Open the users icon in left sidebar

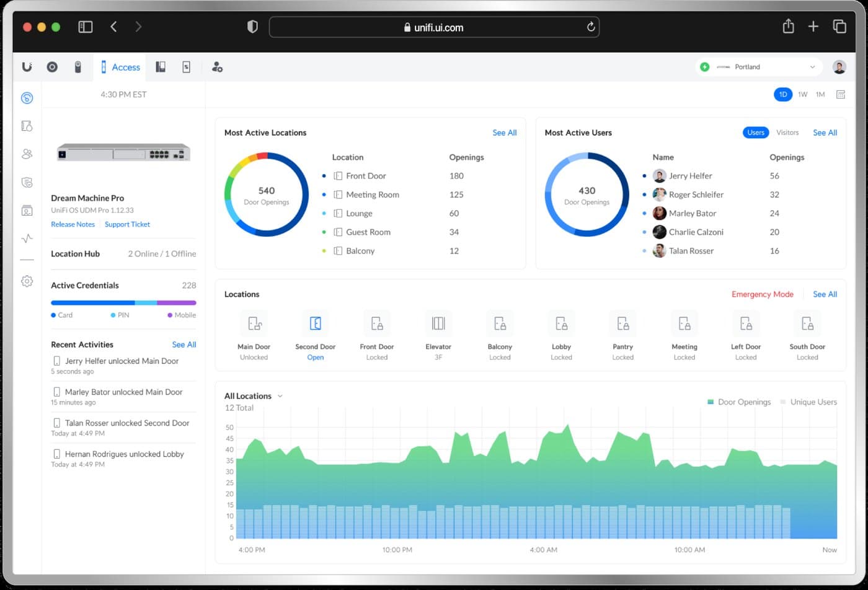pyautogui.click(x=27, y=154)
